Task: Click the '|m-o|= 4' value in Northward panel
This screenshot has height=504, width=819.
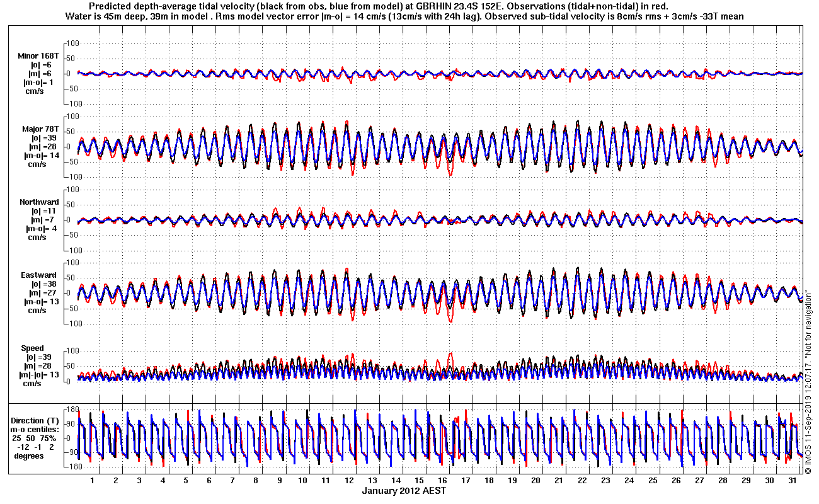Action: tap(42, 229)
